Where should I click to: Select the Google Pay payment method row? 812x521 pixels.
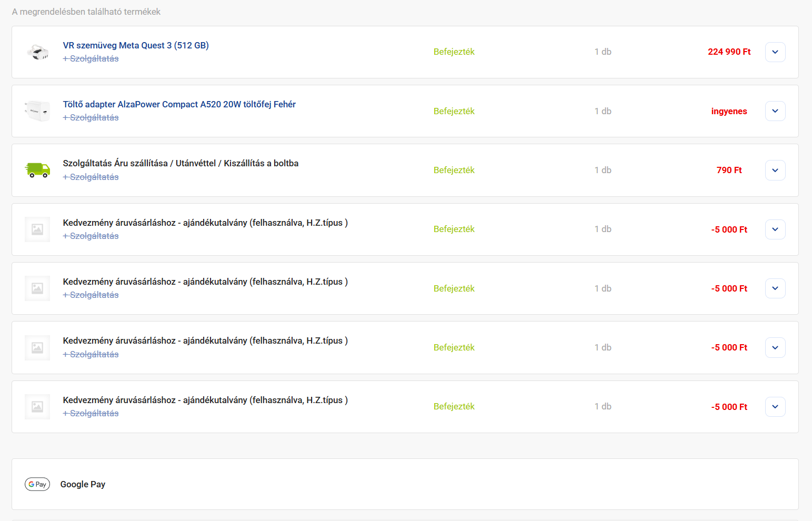coord(405,484)
